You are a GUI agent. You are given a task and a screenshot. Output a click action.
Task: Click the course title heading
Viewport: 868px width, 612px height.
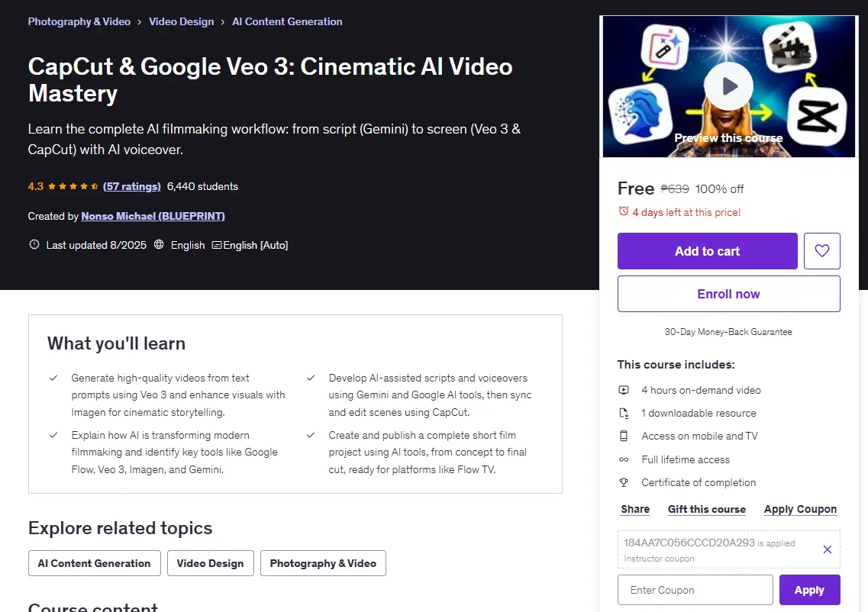click(270, 79)
